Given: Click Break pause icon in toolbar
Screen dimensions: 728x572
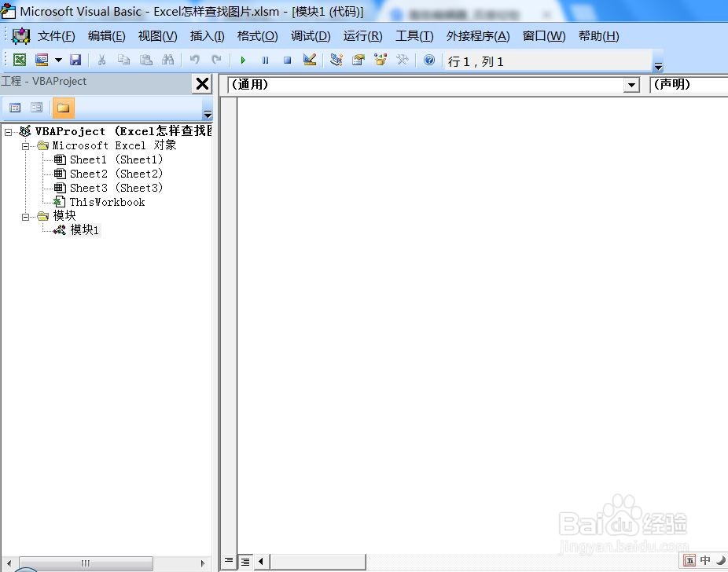Looking at the screenshot, I should [265, 60].
